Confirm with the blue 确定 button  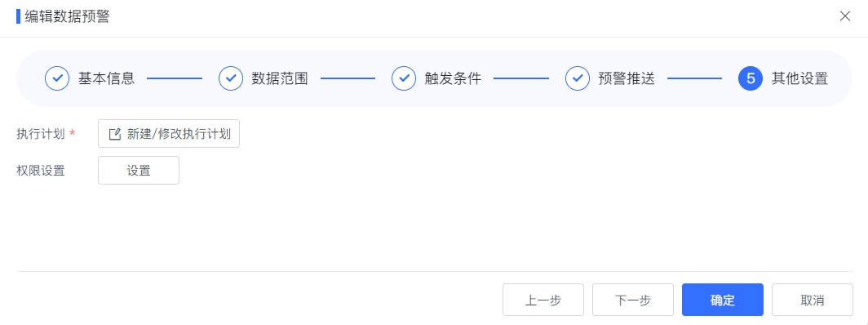pyautogui.click(x=723, y=300)
